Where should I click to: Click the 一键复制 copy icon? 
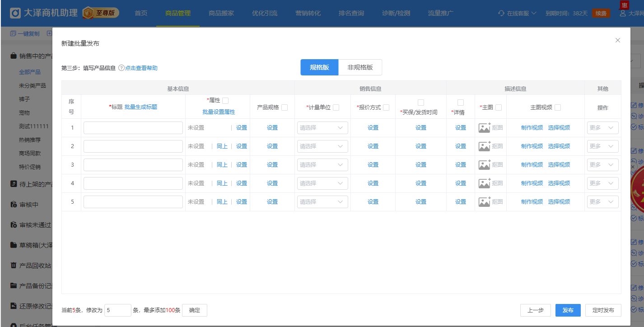coord(13,33)
